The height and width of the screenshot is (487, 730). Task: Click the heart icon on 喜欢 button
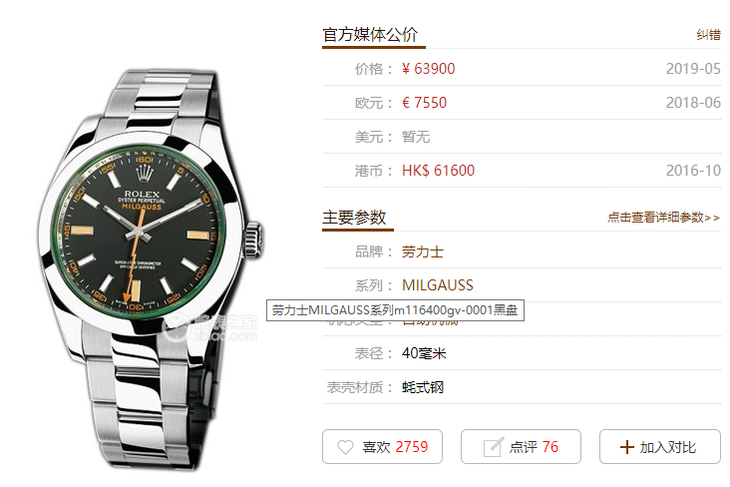pos(345,447)
